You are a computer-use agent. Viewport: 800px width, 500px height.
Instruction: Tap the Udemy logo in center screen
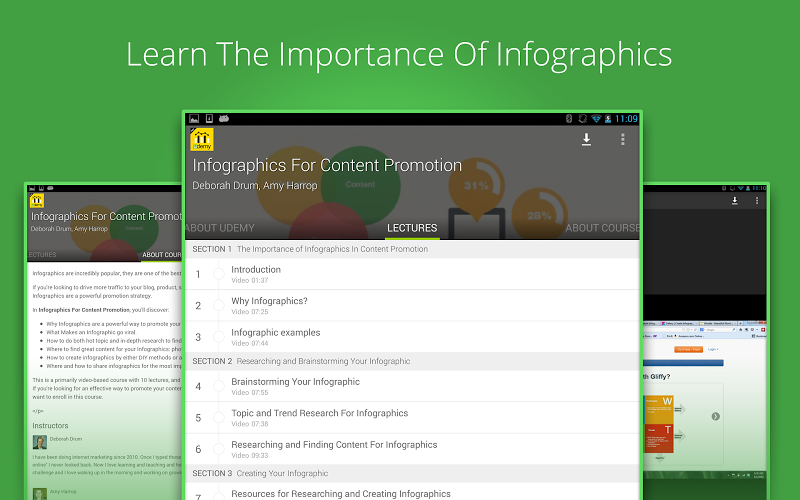pos(202,140)
